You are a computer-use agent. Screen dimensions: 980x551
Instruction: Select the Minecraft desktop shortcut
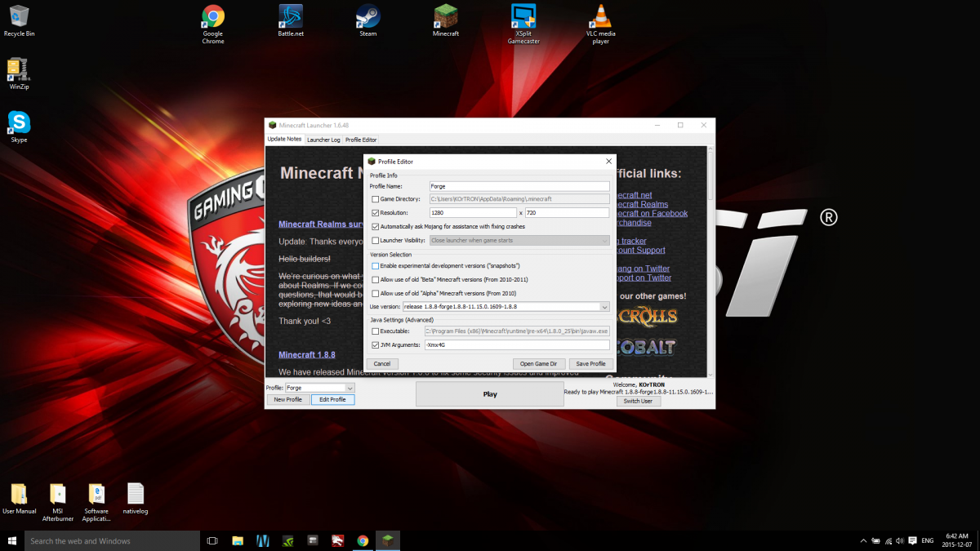(x=446, y=21)
